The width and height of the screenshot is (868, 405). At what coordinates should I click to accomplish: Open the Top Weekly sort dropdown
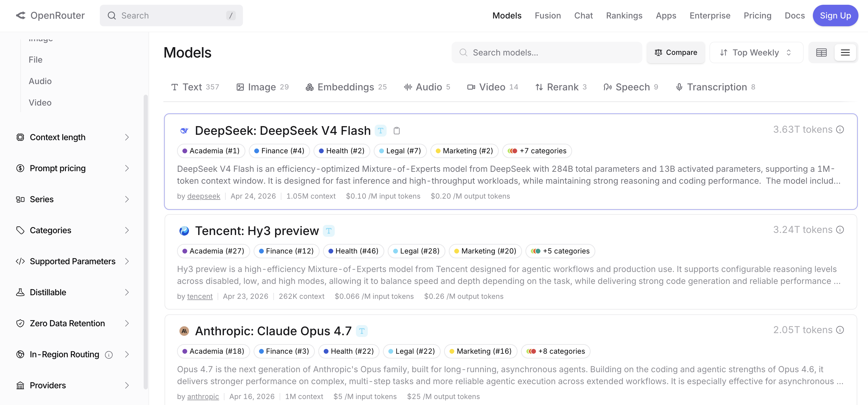pyautogui.click(x=756, y=52)
